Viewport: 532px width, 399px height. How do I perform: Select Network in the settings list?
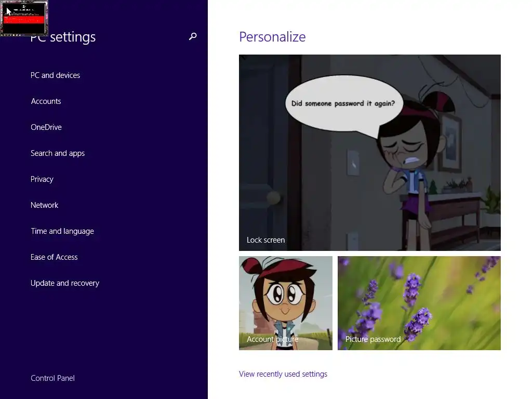45,205
